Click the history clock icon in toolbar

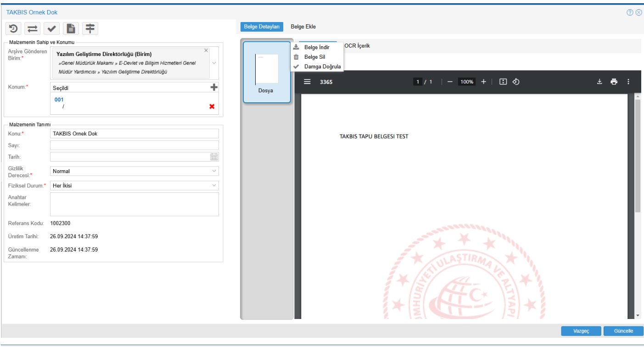(x=13, y=29)
